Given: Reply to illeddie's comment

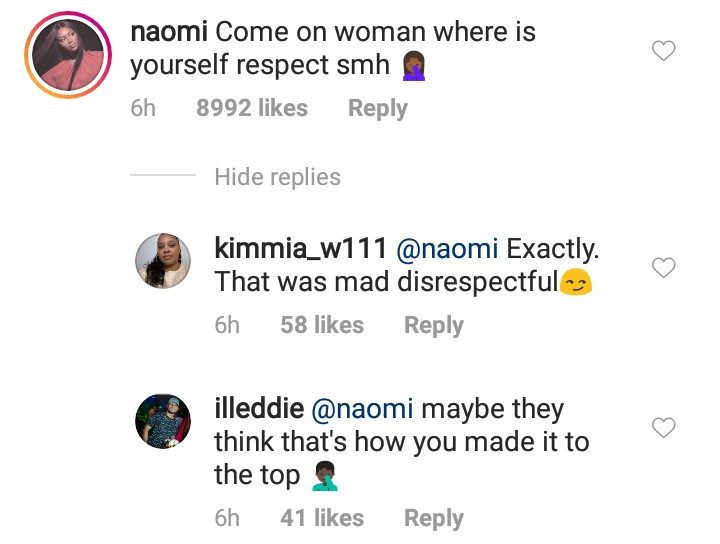Looking at the screenshot, I should coord(433,518).
